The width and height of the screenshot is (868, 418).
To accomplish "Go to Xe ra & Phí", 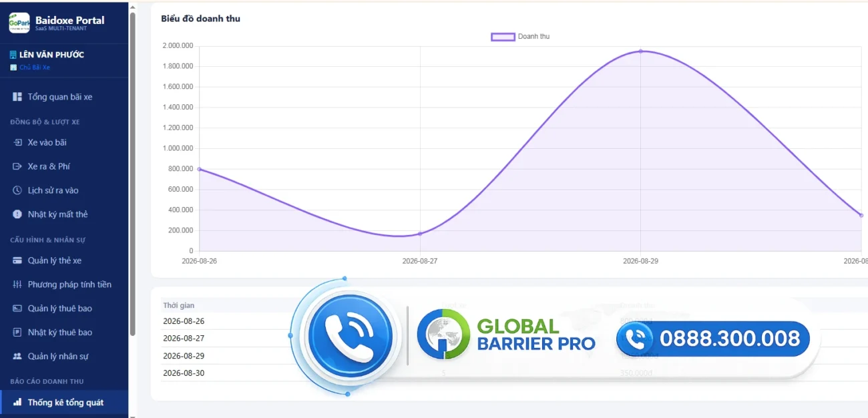I will [x=64, y=166].
